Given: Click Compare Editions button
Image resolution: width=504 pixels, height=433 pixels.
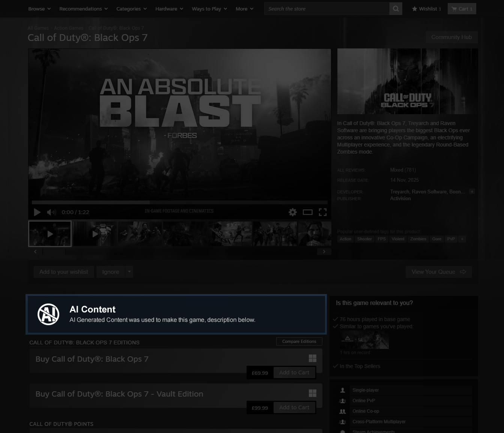Looking at the screenshot, I should click(x=299, y=341).
